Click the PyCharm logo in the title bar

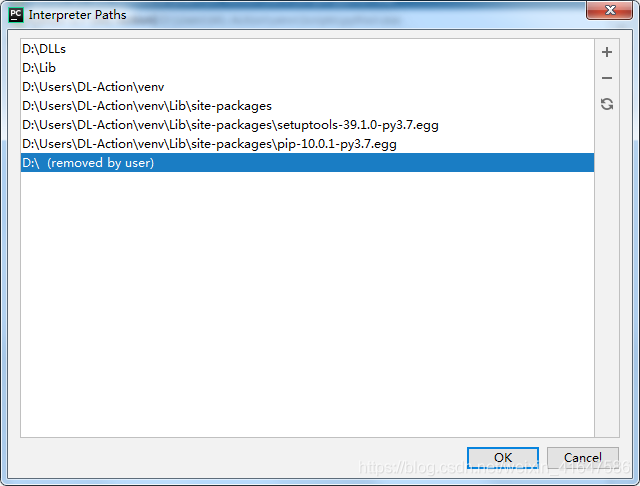coord(16,15)
